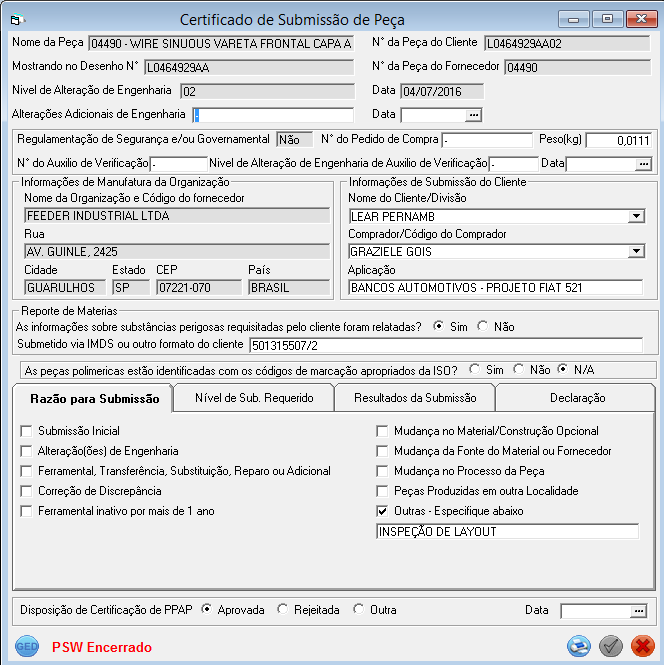Click the print PSW icon
664x665 pixels.
(579, 646)
